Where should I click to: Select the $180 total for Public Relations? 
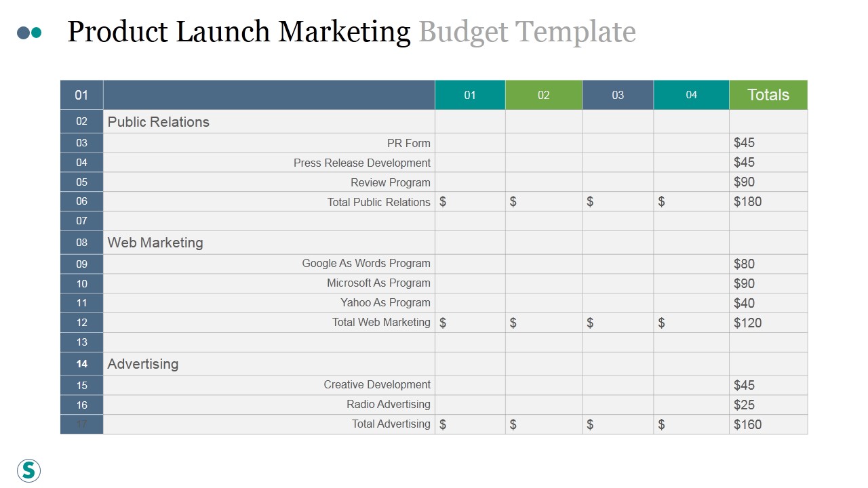(x=747, y=201)
